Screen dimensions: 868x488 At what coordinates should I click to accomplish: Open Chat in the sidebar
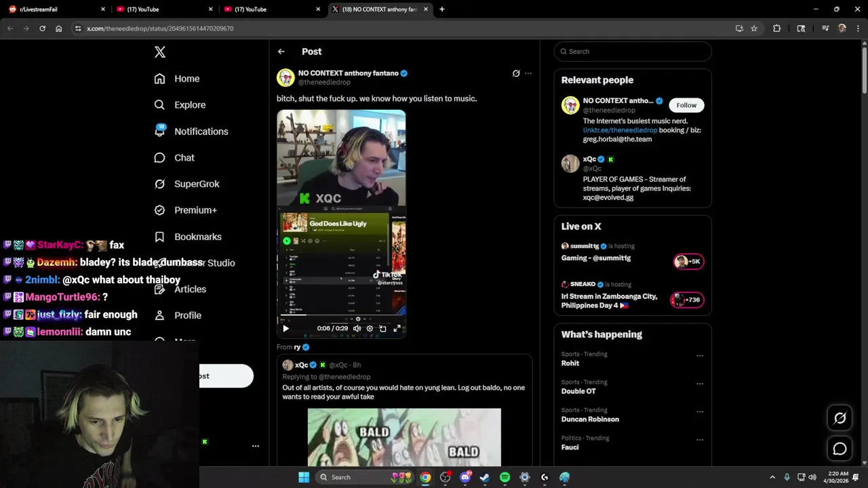[x=174, y=157]
